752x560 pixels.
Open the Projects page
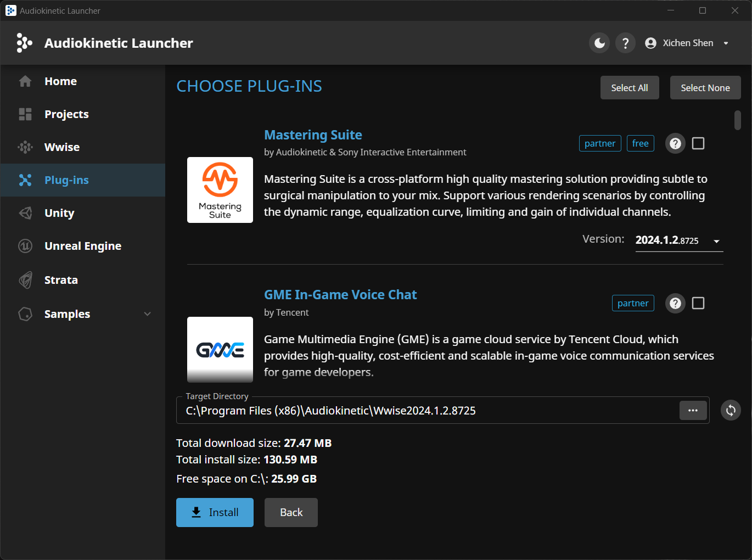click(x=83, y=114)
